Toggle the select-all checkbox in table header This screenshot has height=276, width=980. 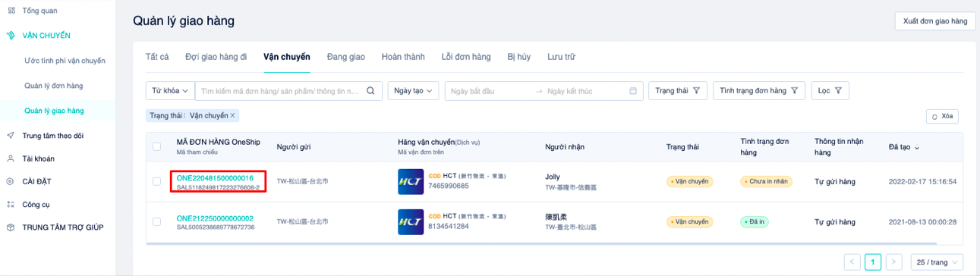(156, 146)
